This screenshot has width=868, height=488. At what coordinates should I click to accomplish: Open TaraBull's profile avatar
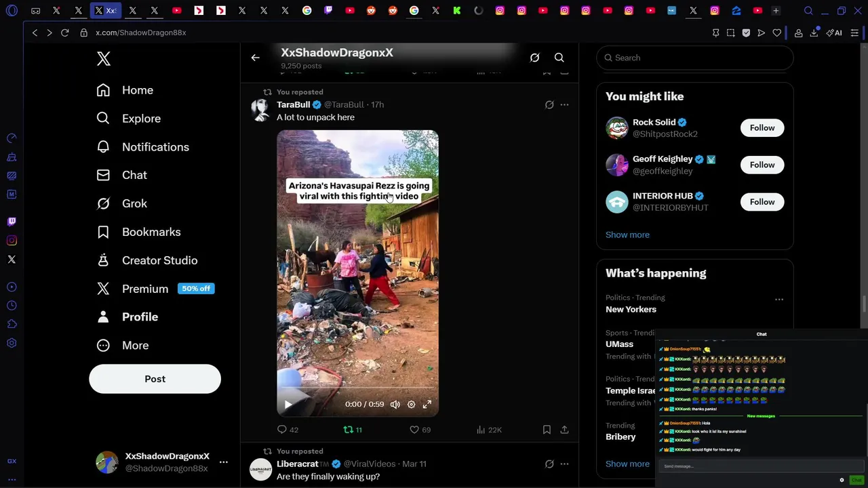pyautogui.click(x=260, y=110)
